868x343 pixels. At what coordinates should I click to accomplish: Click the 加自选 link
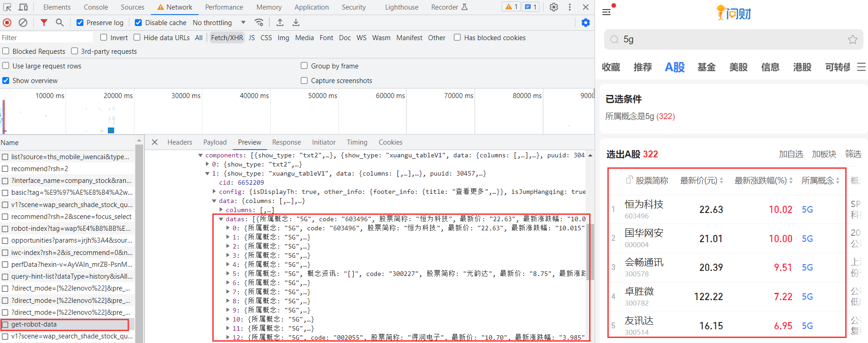(791, 154)
